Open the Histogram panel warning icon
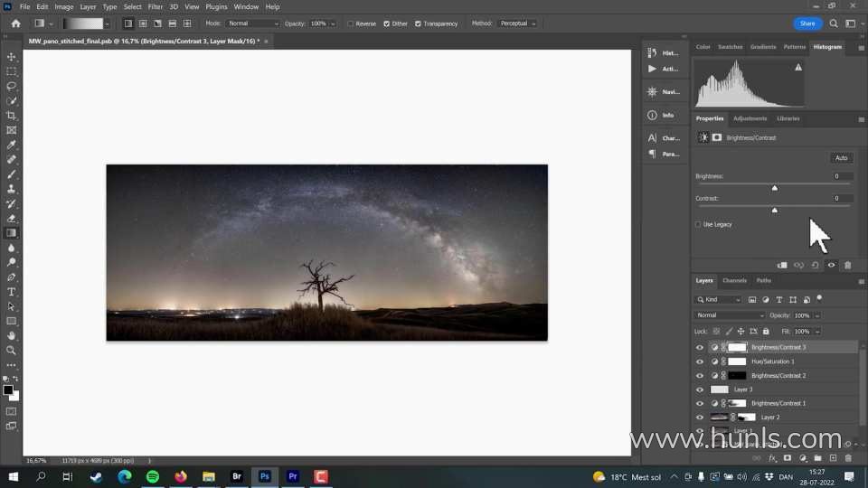The height and width of the screenshot is (488, 868). [x=798, y=68]
